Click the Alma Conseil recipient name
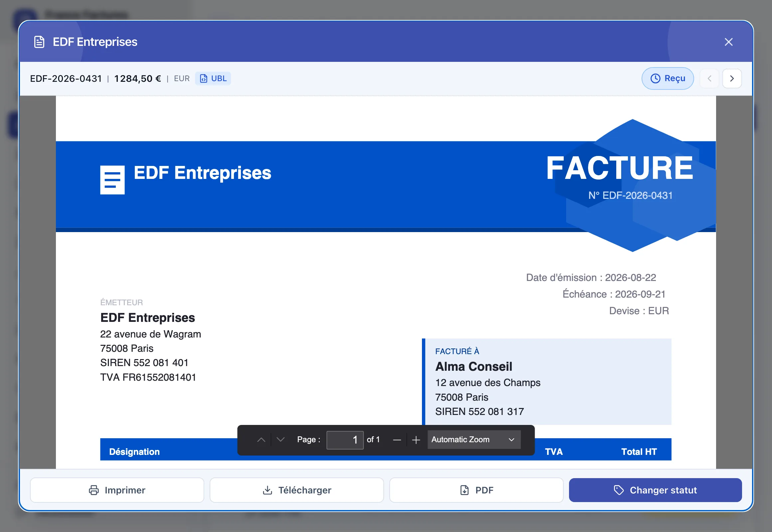Screen dimensions: 772x532 (x=474, y=367)
